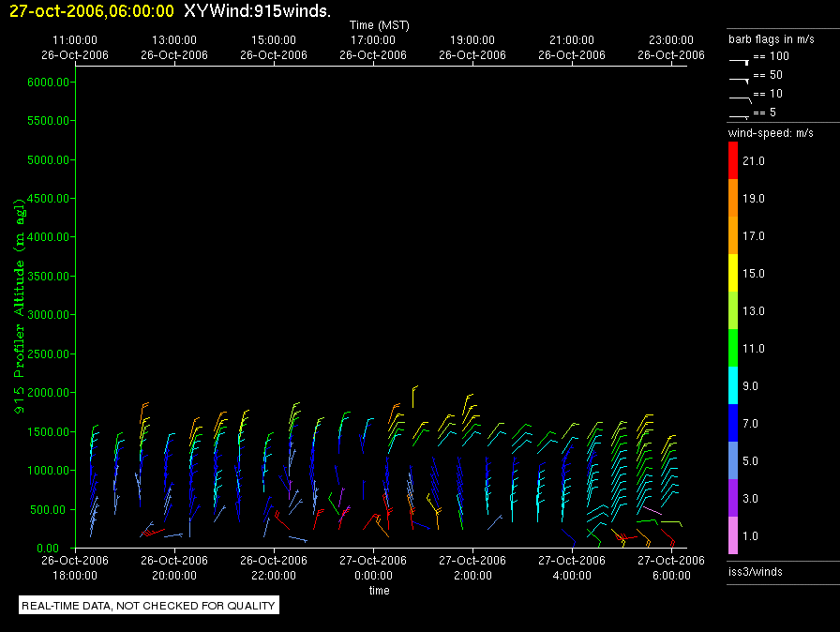
Task: Select the purple 3.0 wind-speed color band
Action: coord(733,498)
